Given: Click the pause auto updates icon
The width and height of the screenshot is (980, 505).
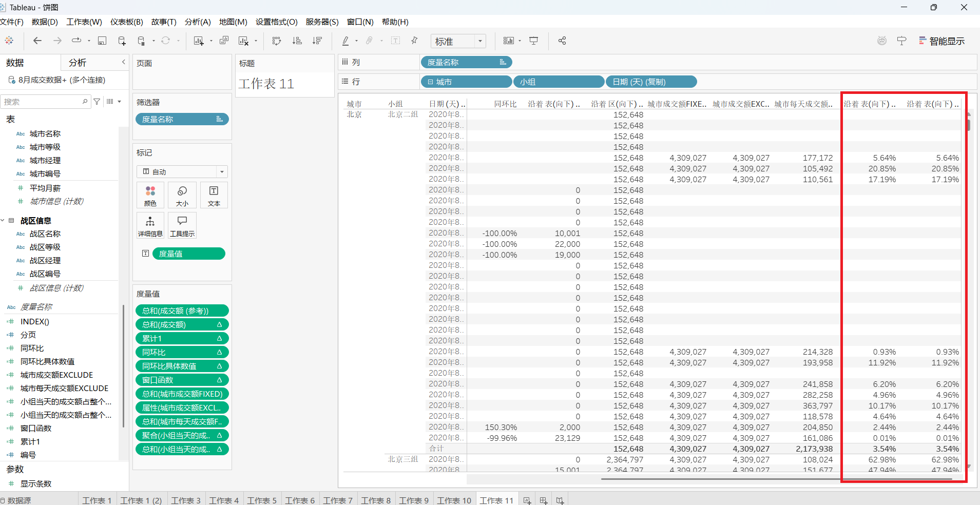Looking at the screenshot, I should (x=142, y=41).
